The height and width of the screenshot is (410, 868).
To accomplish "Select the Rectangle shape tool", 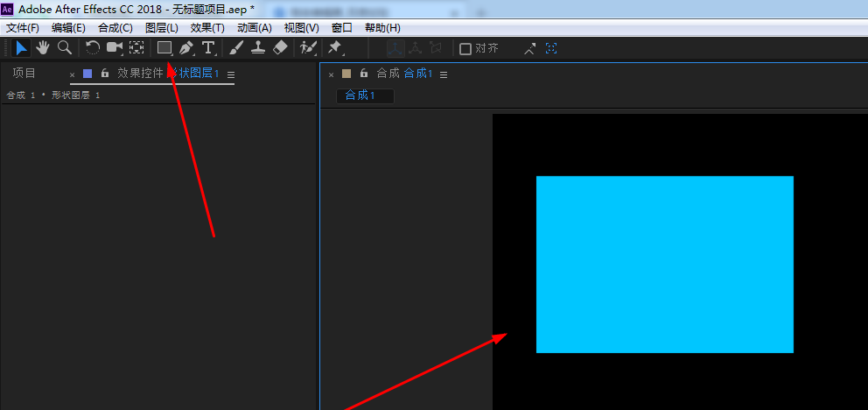I will tap(164, 48).
